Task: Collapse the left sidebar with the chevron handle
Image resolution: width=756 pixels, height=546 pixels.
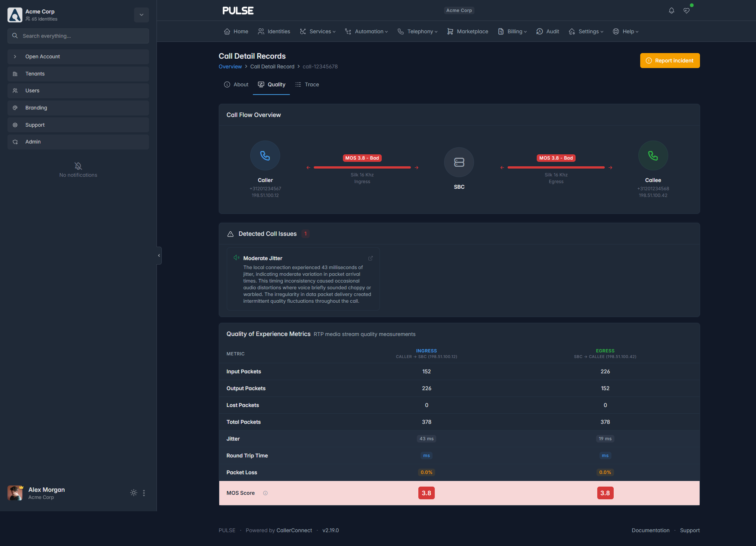Action: [x=159, y=255]
